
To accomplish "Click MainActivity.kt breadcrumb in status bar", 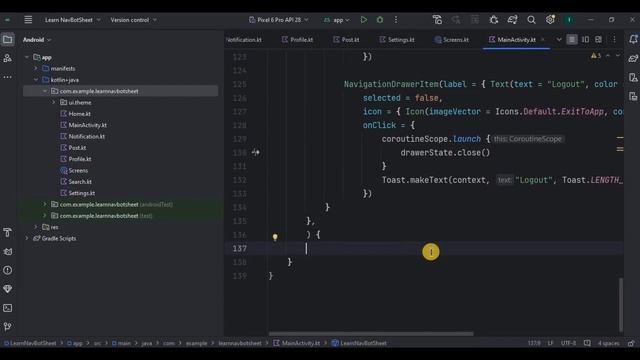I will coord(297,343).
